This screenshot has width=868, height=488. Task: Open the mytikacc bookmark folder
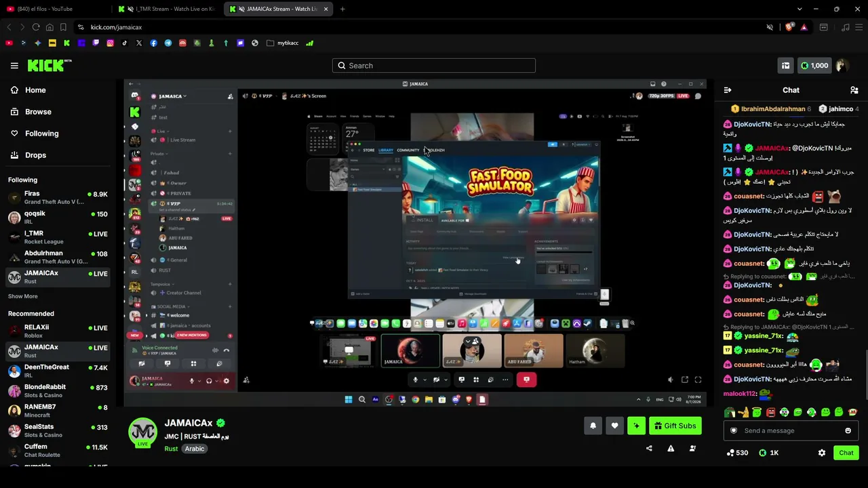pos(283,43)
